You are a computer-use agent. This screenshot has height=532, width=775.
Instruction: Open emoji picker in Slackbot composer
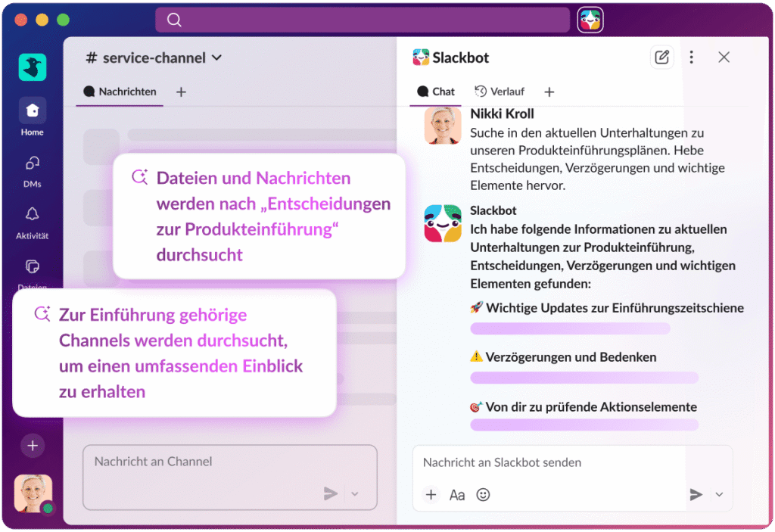tap(483, 494)
